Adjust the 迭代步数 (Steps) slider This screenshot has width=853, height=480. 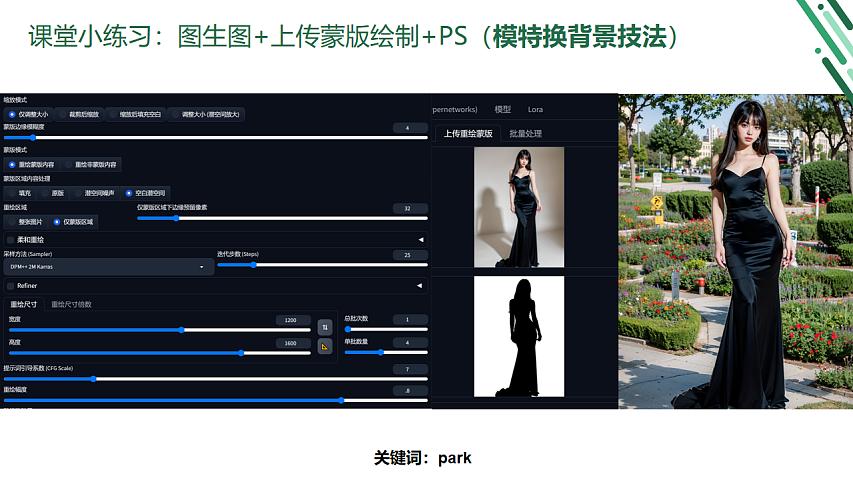point(323,265)
